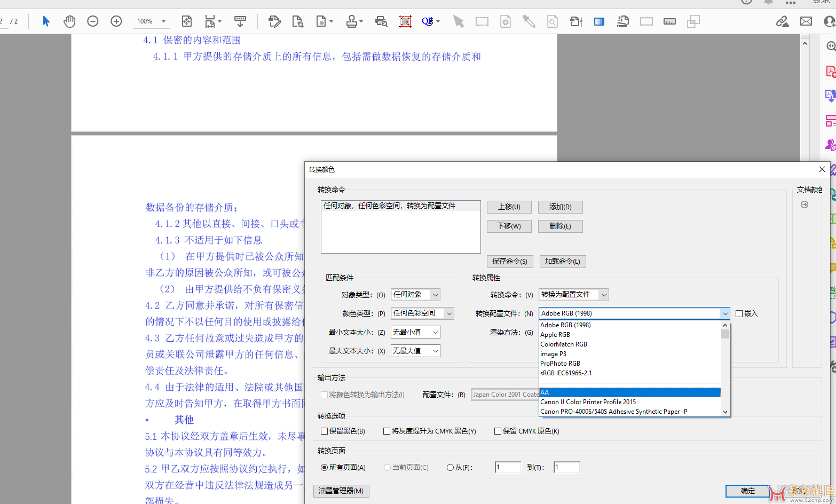Click the 到(T) page number field

tap(566, 467)
